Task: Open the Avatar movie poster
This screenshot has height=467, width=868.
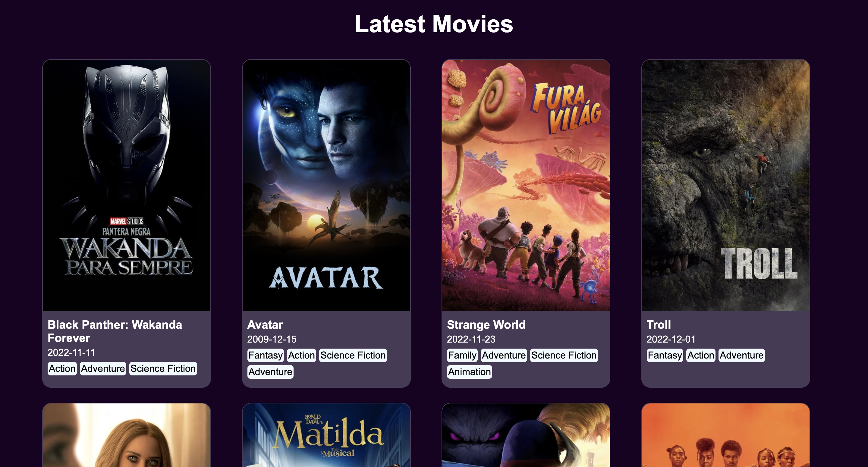Action: click(x=326, y=185)
